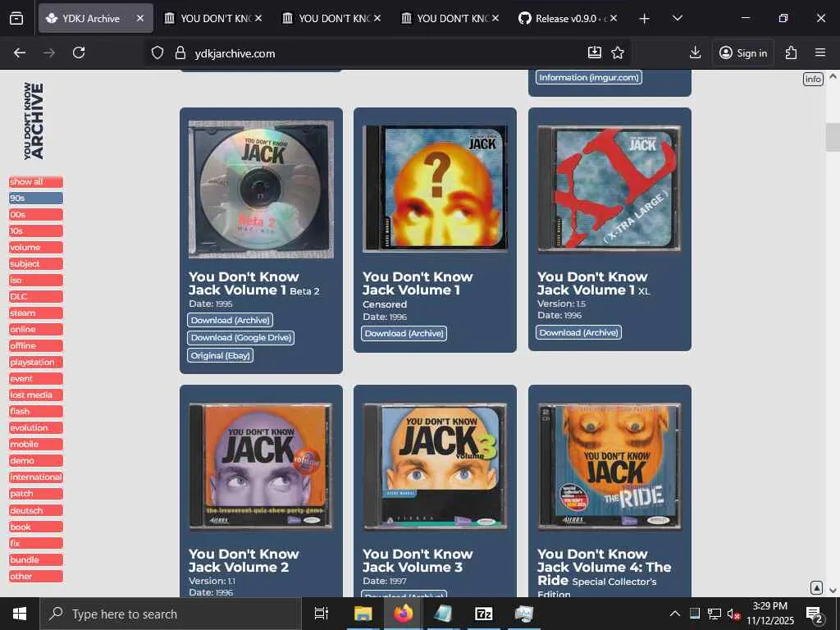Open Information (imgur.com) link
This screenshot has height=630, width=840.
click(589, 78)
